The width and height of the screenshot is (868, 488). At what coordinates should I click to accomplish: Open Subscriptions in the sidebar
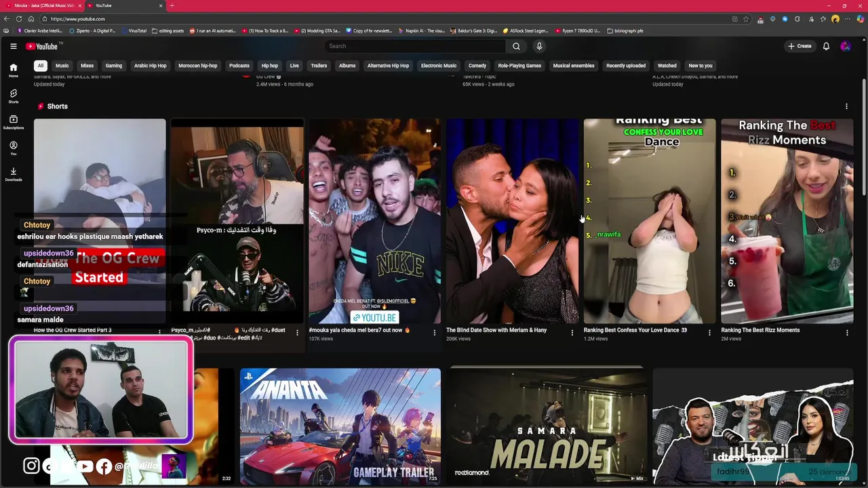[x=13, y=122]
